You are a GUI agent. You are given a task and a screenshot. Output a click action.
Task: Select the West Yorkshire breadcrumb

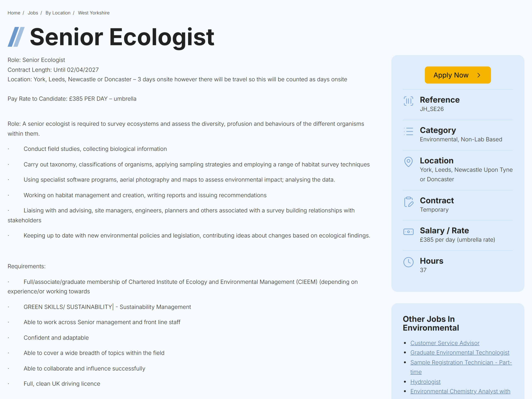point(94,13)
